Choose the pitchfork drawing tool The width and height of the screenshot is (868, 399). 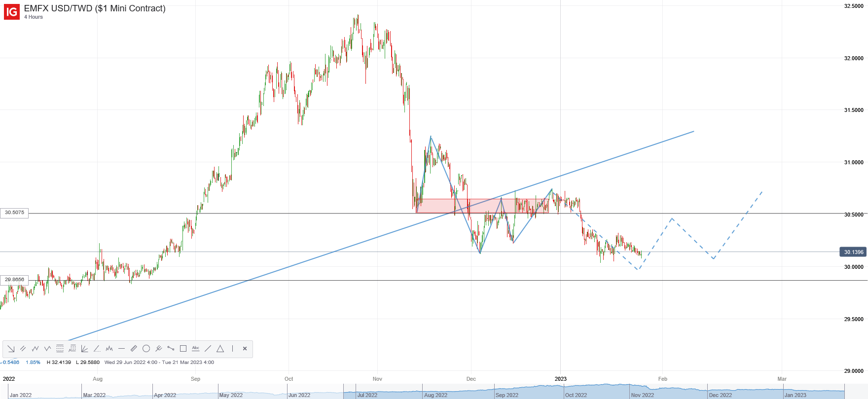tap(159, 349)
